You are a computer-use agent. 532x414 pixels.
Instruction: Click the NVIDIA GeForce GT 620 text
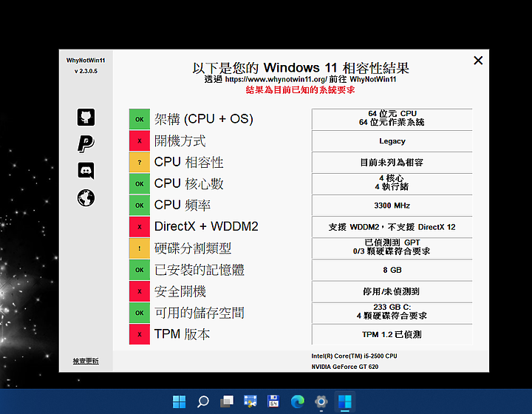345,367
